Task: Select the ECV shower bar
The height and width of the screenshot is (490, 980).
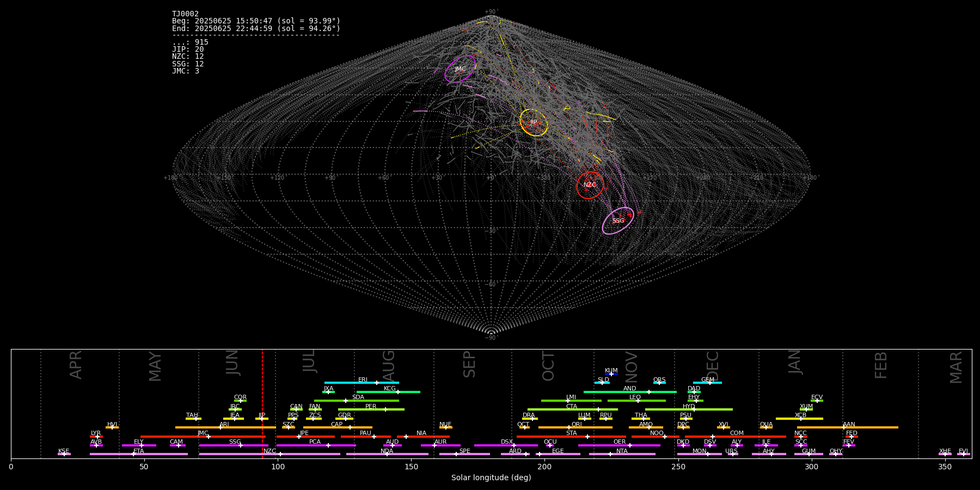Action: pos(817,400)
